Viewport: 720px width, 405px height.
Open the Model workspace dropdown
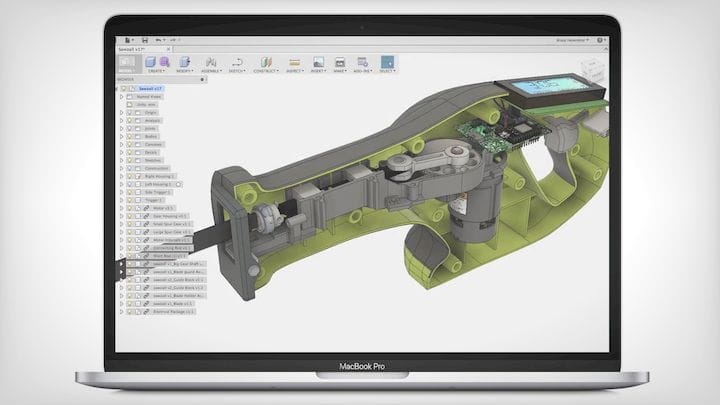pos(128,64)
